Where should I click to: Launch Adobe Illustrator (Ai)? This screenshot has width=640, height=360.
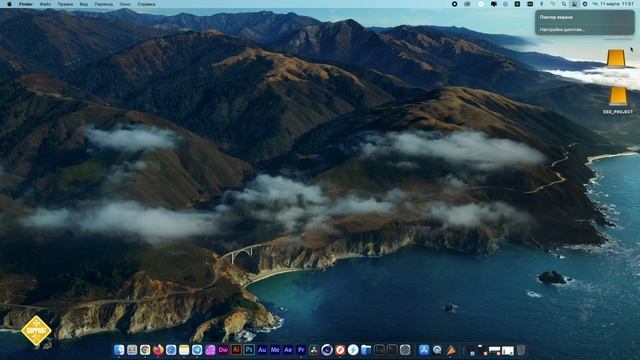point(236,350)
